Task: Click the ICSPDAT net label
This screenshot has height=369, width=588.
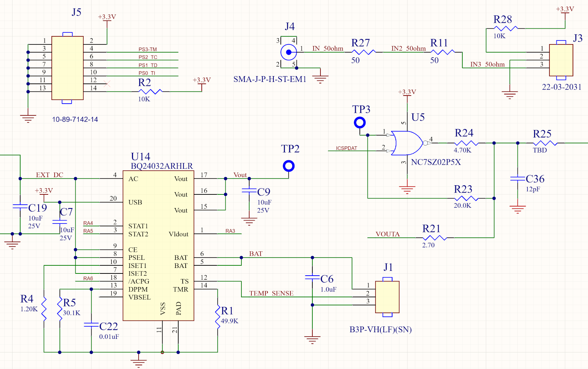Action: pyautogui.click(x=347, y=148)
